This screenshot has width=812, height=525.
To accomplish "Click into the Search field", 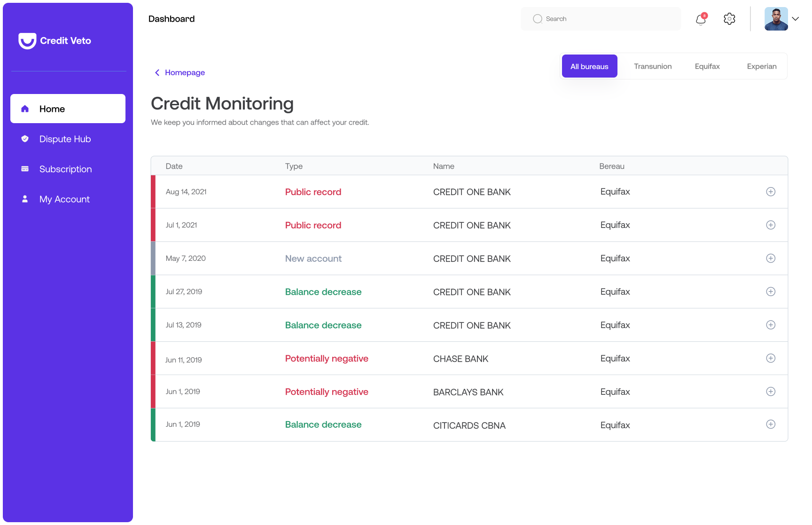I will [601, 19].
